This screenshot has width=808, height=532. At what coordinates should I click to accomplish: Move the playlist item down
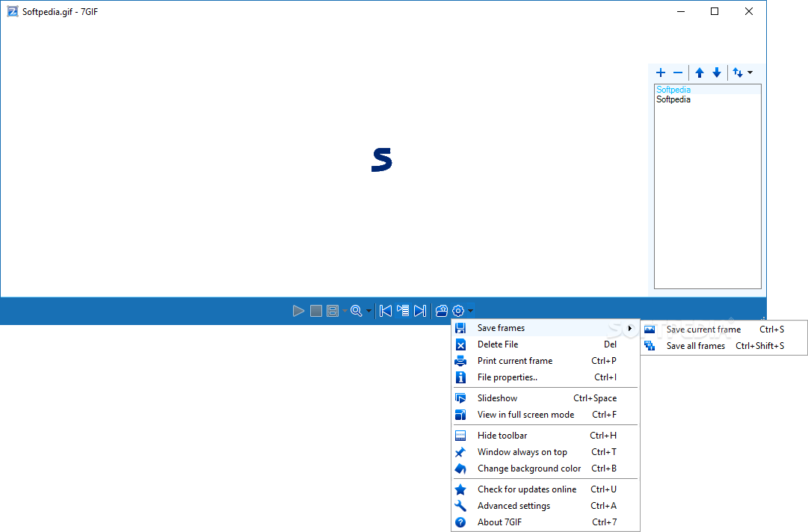(716, 72)
